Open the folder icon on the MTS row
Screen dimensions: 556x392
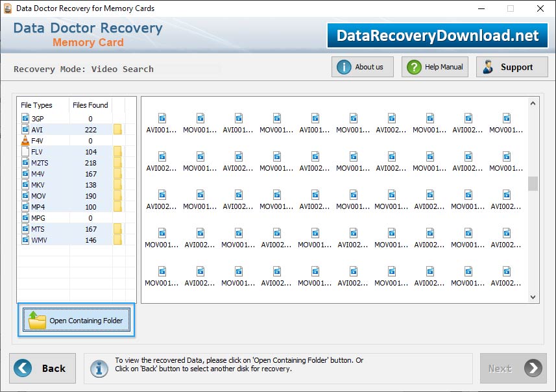[x=117, y=229]
